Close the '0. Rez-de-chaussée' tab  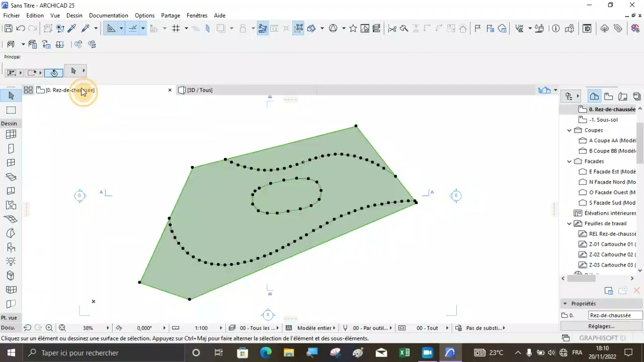(170, 90)
